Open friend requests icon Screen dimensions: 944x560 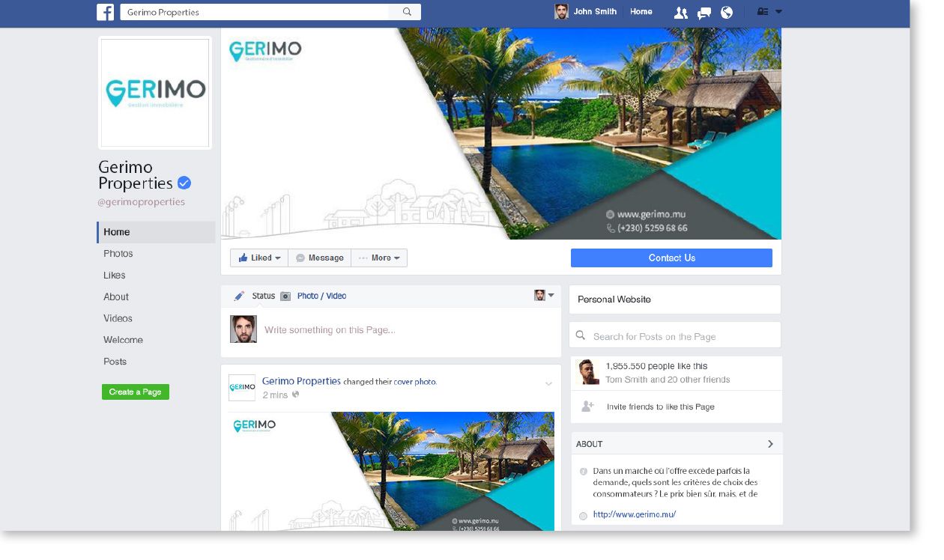point(680,12)
